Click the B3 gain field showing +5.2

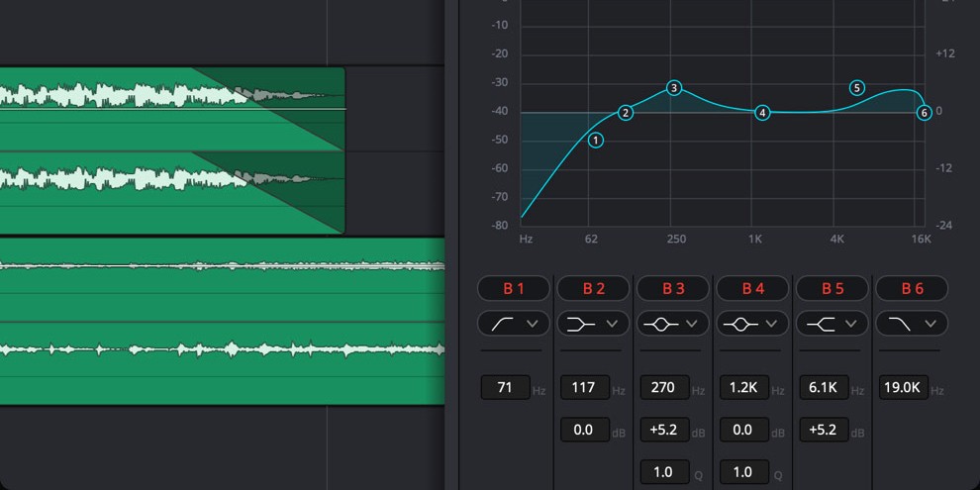tap(664, 430)
